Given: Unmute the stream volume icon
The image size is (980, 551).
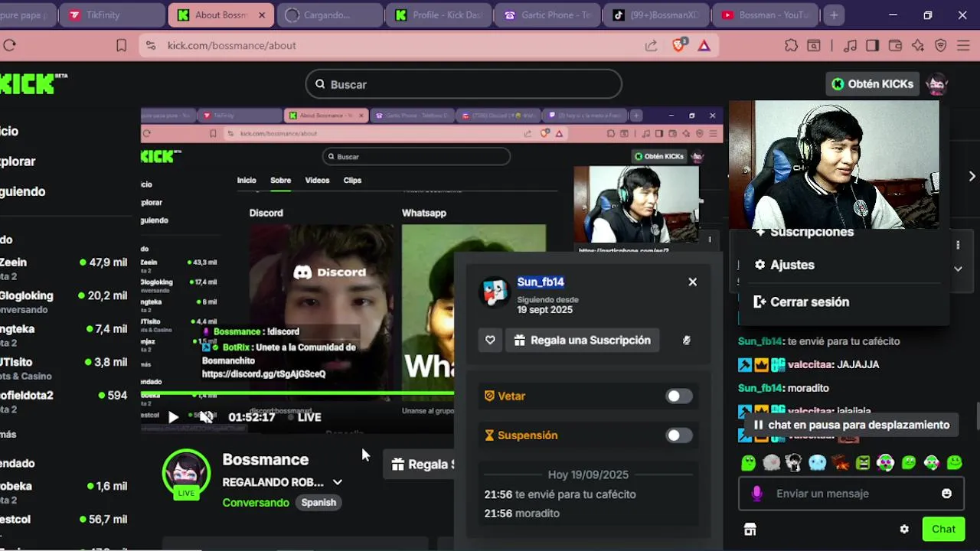Looking at the screenshot, I should 206,417.
